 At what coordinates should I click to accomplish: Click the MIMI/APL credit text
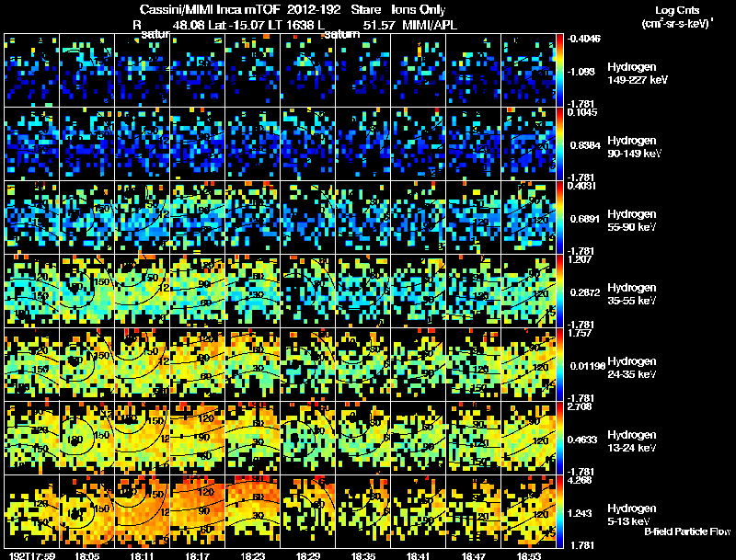click(430, 25)
